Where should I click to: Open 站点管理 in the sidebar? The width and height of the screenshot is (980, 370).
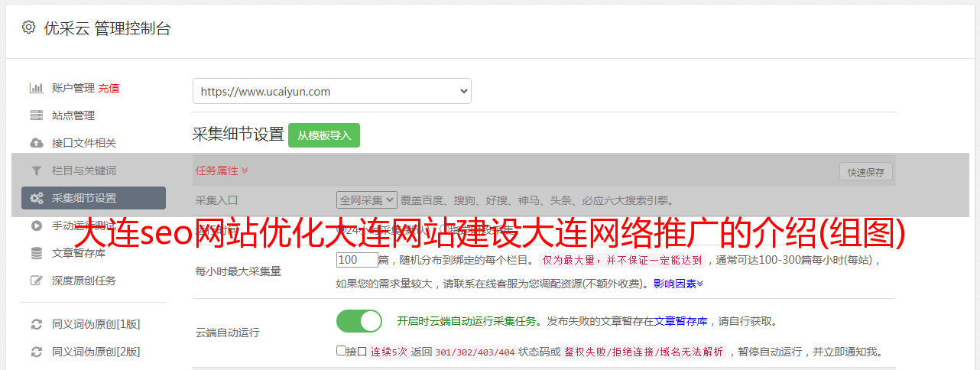click(73, 115)
